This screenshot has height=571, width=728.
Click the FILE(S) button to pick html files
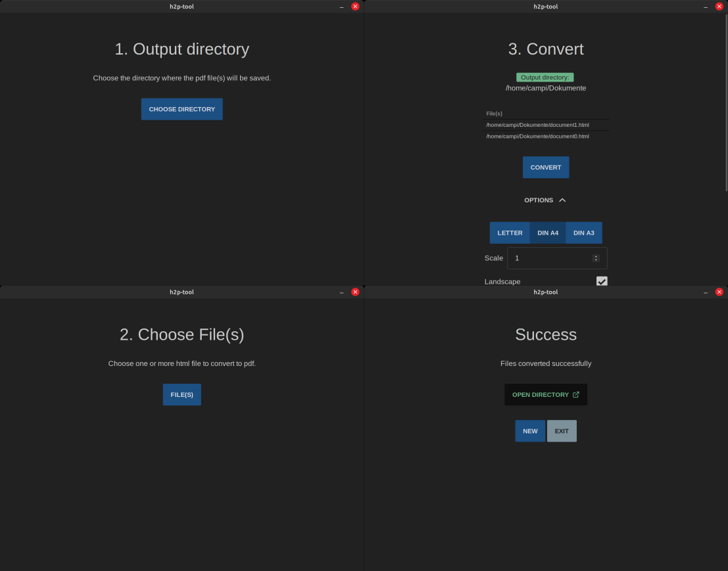pos(182,394)
